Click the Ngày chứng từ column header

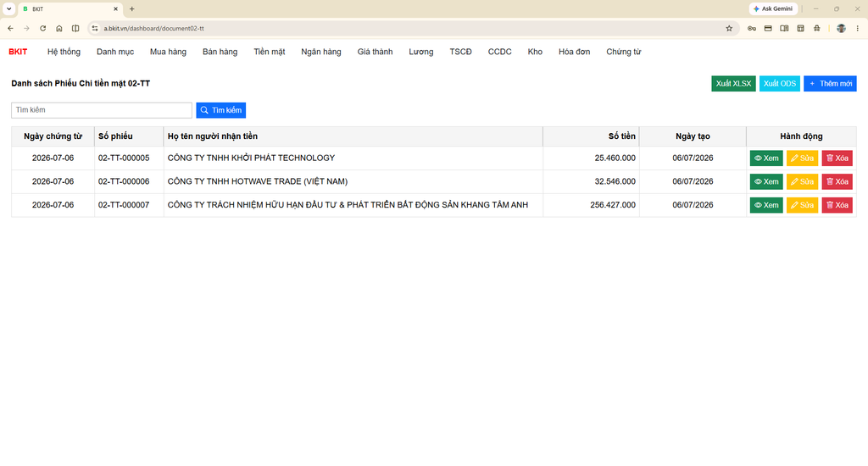pos(53,136)
